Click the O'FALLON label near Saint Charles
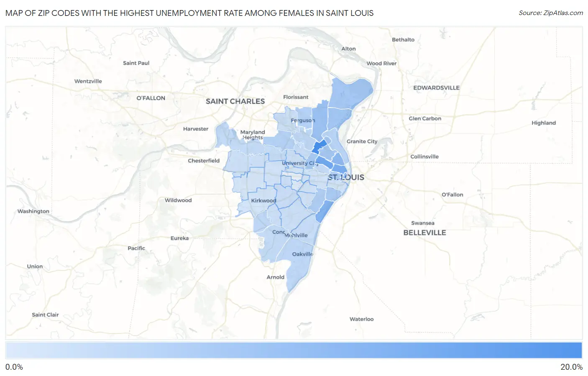Viewport: 588px width, 376px height. pos(151,98)
